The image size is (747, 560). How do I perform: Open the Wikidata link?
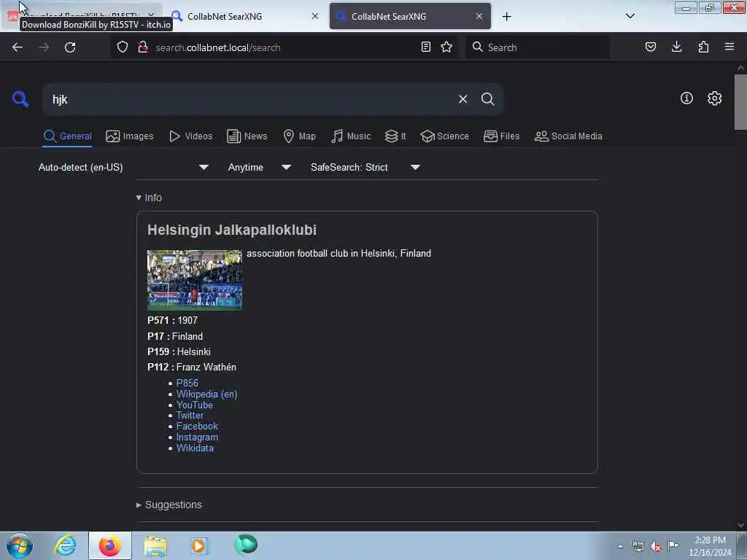pos(195,448)
